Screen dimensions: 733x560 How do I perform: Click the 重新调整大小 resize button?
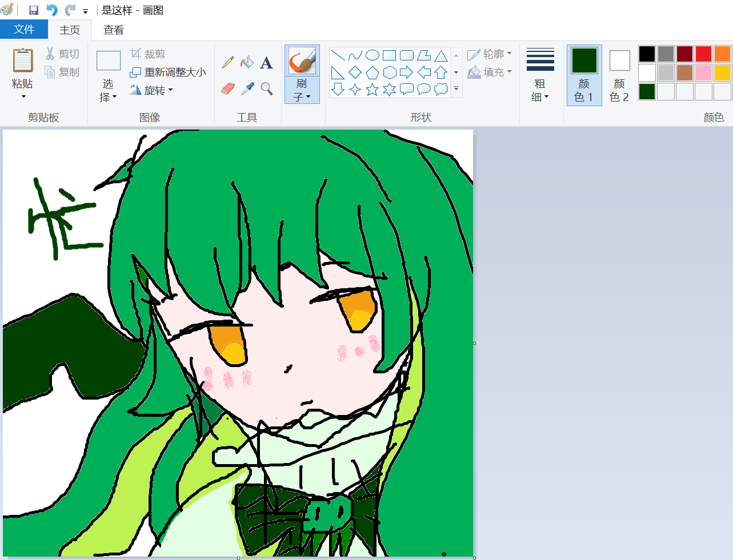(168, 72)
